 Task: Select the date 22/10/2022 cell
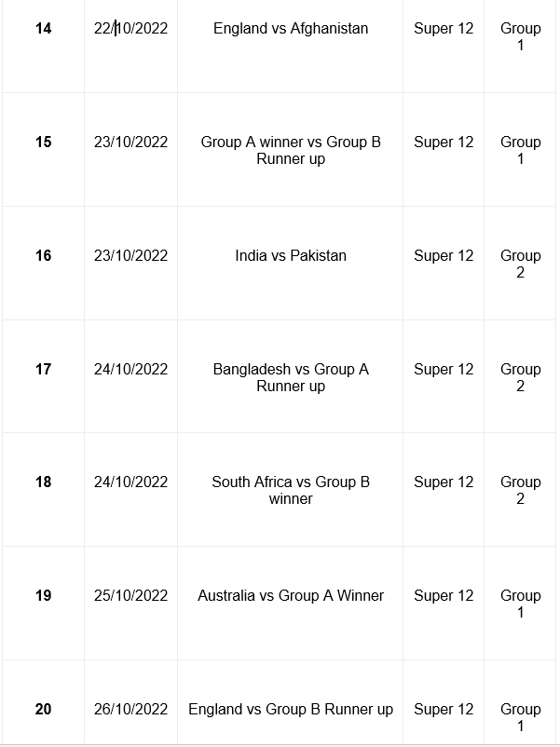coord(130,47)
